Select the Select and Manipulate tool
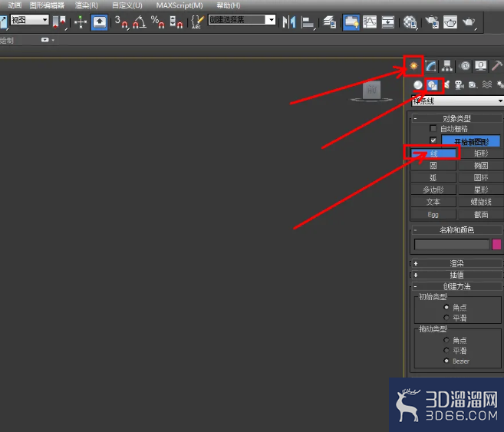The width and height of the screenshot is (504, 432). click(x=81, y=22)
